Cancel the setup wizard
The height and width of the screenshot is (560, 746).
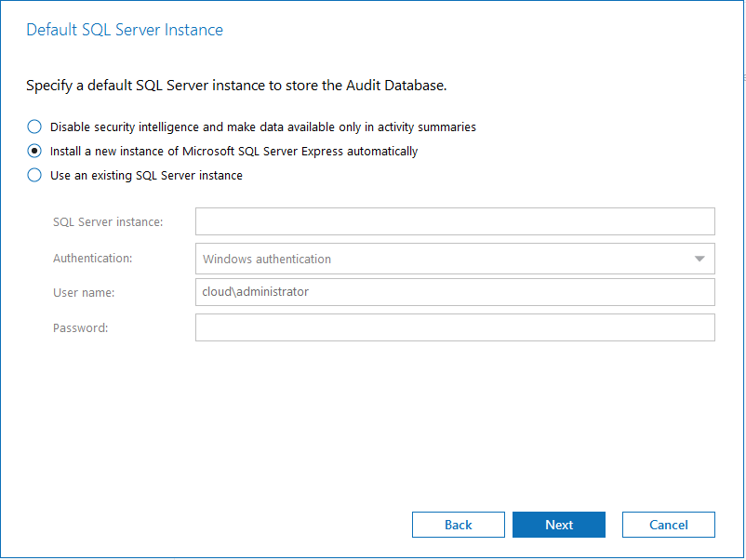[x=669, y=525]
